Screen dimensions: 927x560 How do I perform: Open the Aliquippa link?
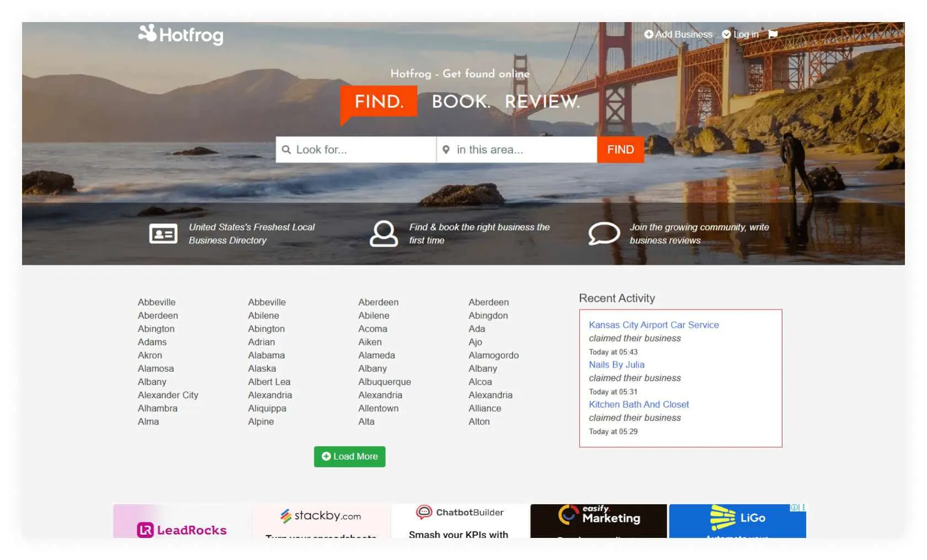(267, 408)
